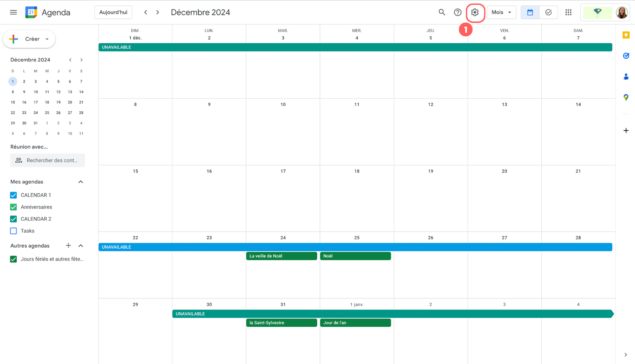Open the help question mark icon
635x364 pixels.
(x=458, y=12)
